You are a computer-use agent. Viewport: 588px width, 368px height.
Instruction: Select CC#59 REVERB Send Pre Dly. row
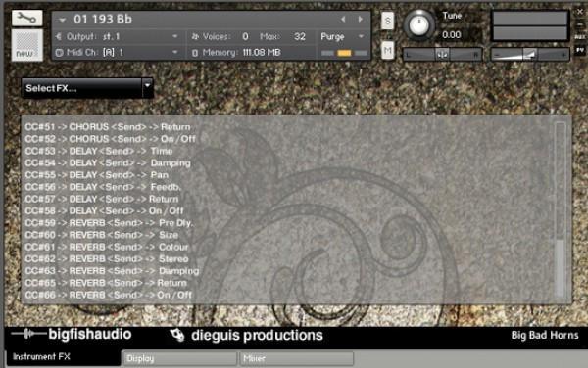click(x=109, y=223)
